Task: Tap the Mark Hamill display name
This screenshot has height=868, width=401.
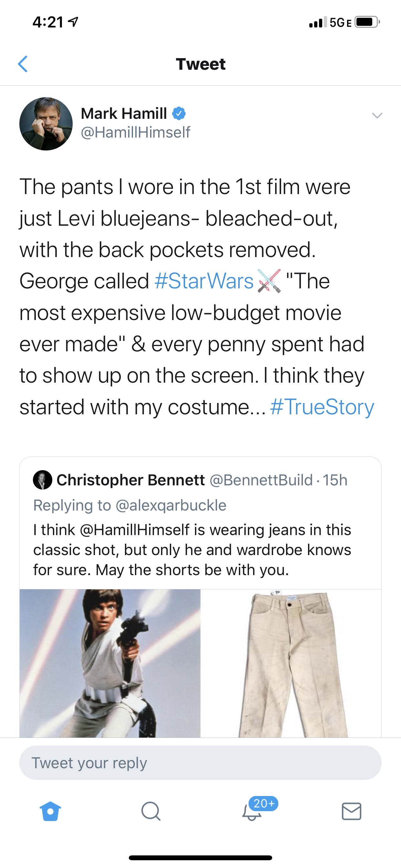Action: 124,113
